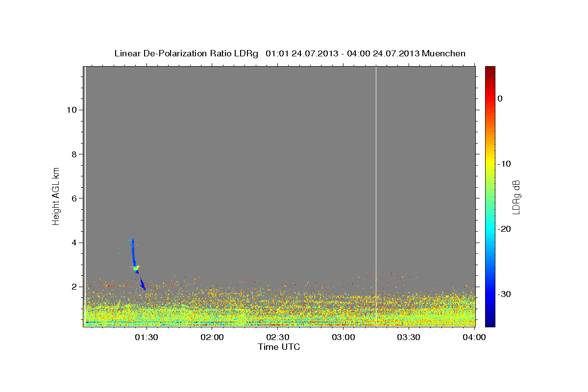Click the 03:30 time tick label
588x392 pixels.
[x=409, y=337]
